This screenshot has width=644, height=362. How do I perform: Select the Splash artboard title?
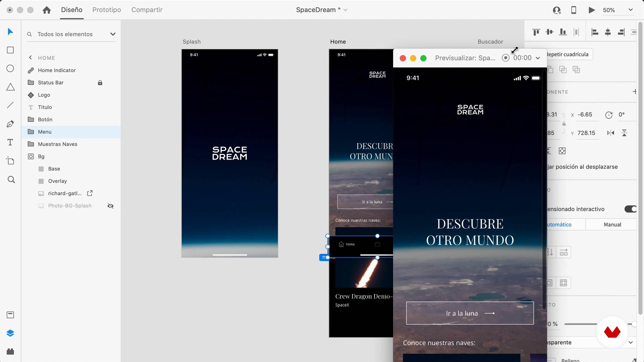[192, 42]
